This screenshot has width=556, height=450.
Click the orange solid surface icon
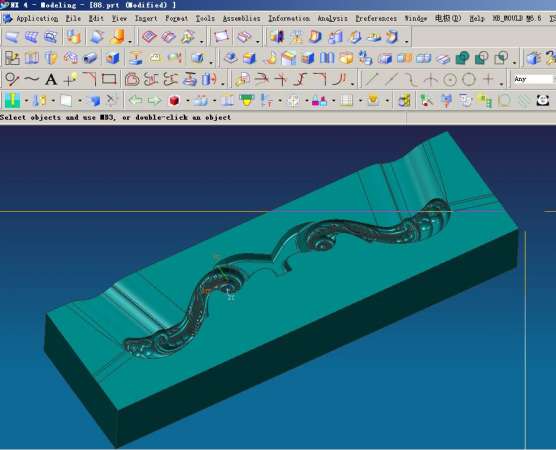click(x=118, y=37)
